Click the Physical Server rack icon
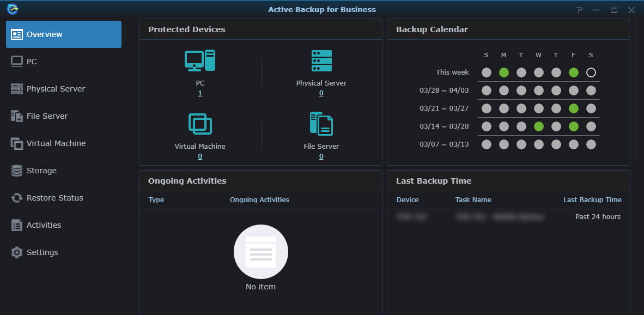The image size is (644, 315). (321, 60)
